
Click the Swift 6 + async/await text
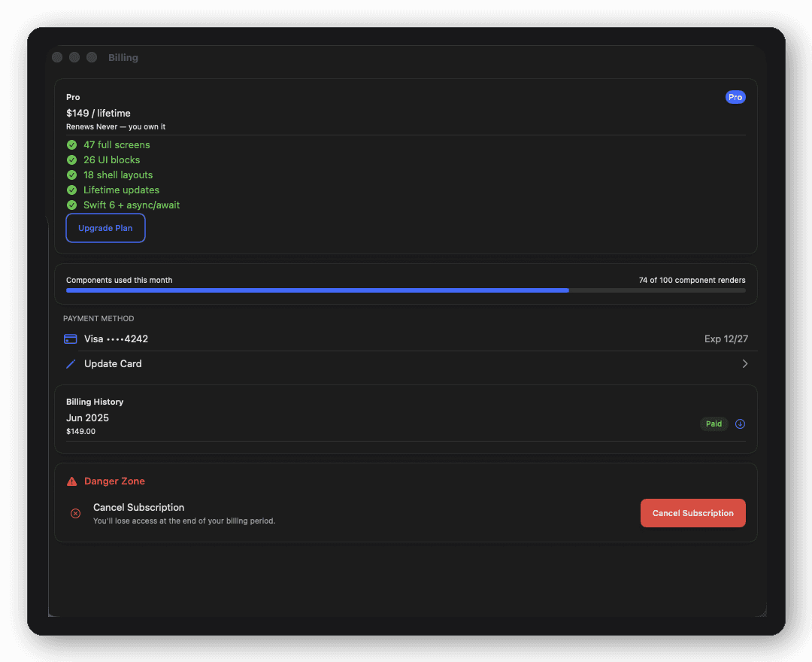tap(132, 205)
